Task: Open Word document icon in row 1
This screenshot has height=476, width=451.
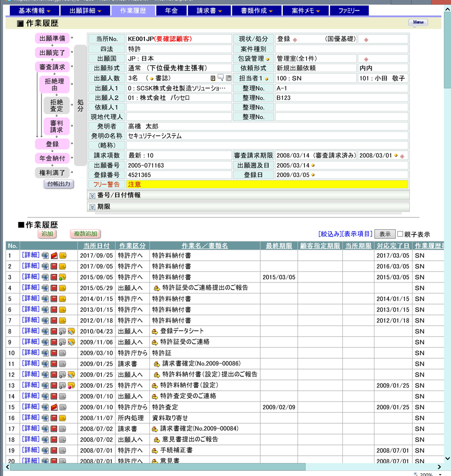Action: click(x=45, y=256)
